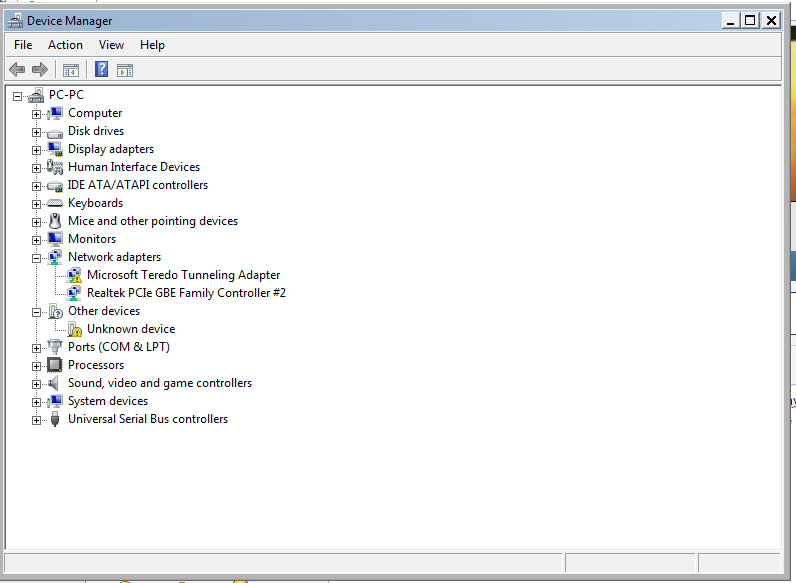The image size is (796, 583).
Task: Collapse the Other devices node
Action: pos(36,312)
